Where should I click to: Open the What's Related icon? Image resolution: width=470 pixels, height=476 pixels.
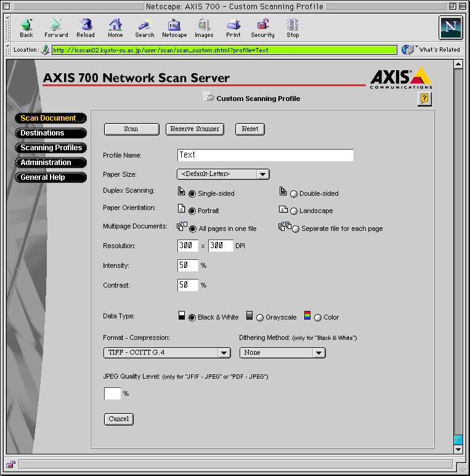coord(408,49)
